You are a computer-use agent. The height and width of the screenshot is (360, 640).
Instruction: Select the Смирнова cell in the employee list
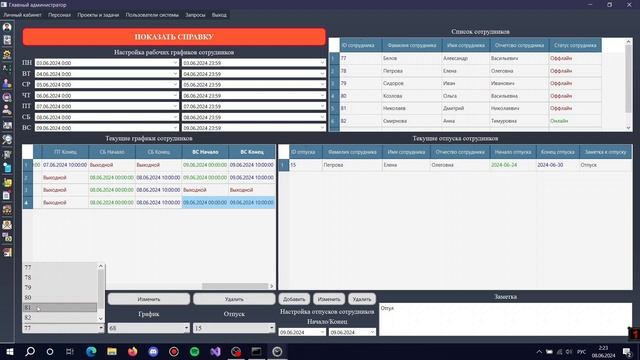[x=411, y=121]
